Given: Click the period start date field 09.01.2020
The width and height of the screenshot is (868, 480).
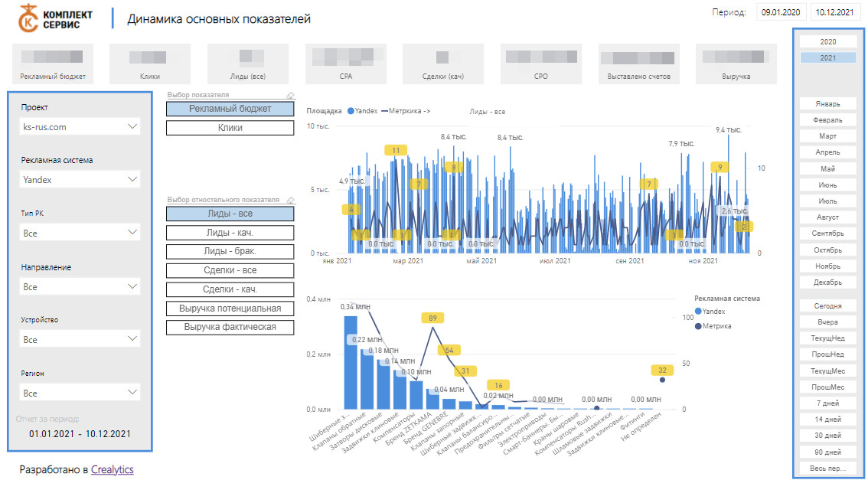Looking at the screenshot, I should (x=780, y=12).
